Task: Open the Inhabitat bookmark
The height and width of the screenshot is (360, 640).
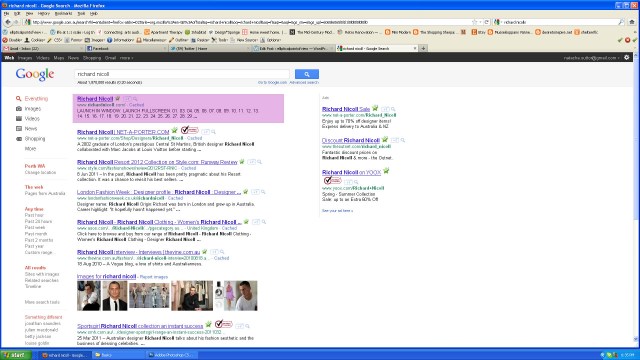Action: click(196, 32)
